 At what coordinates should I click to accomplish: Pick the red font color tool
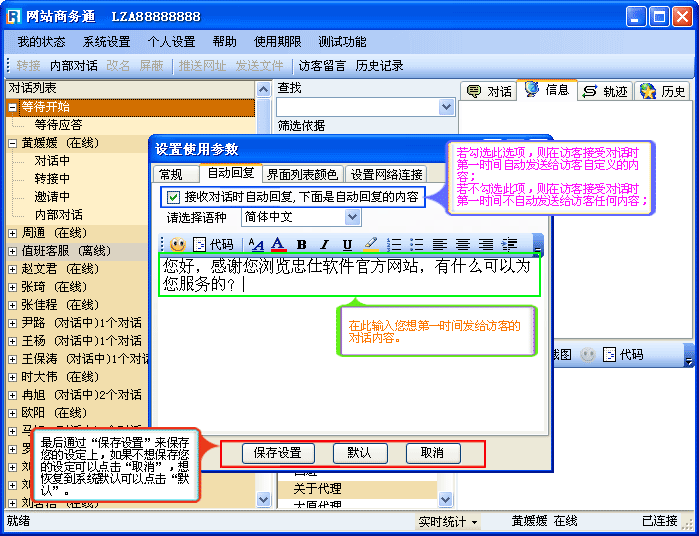(x=278, y=244)
